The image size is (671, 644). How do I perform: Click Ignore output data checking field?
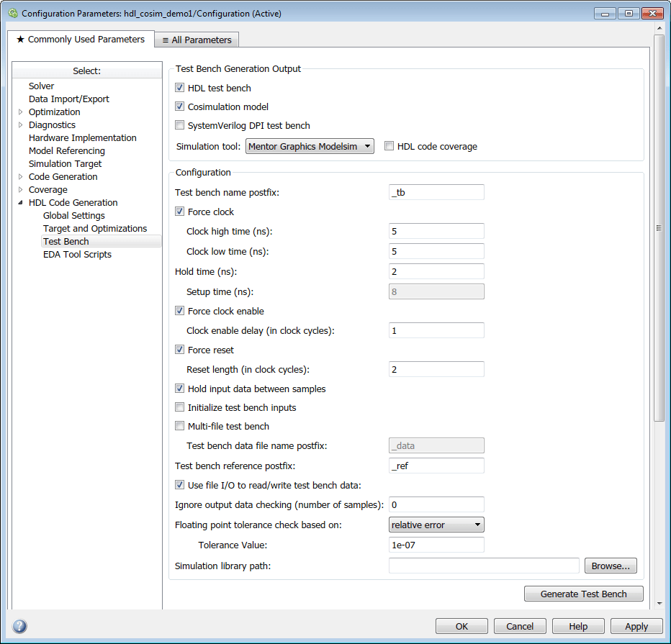(x=436, y=504)
